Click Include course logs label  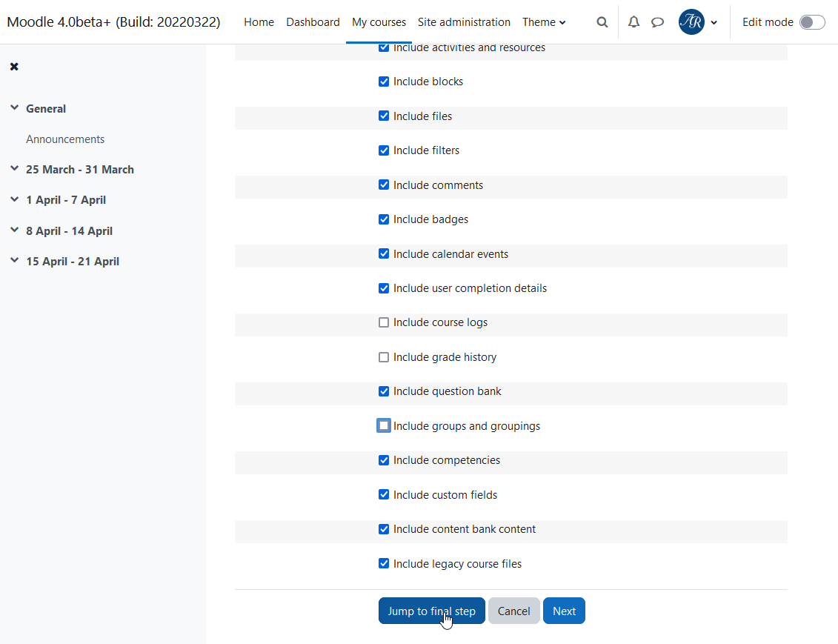coord(440,322)
